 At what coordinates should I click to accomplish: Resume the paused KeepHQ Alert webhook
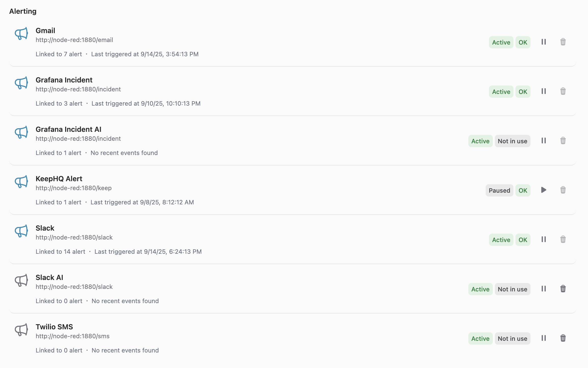(543, 190)
